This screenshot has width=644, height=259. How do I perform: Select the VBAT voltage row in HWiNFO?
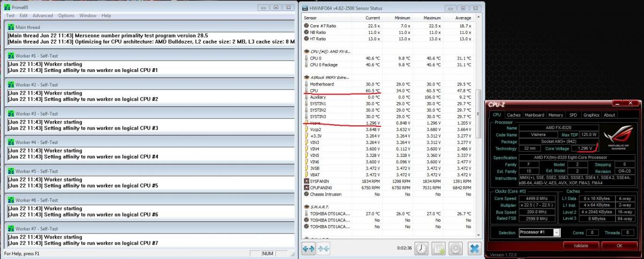pos(388,175)
